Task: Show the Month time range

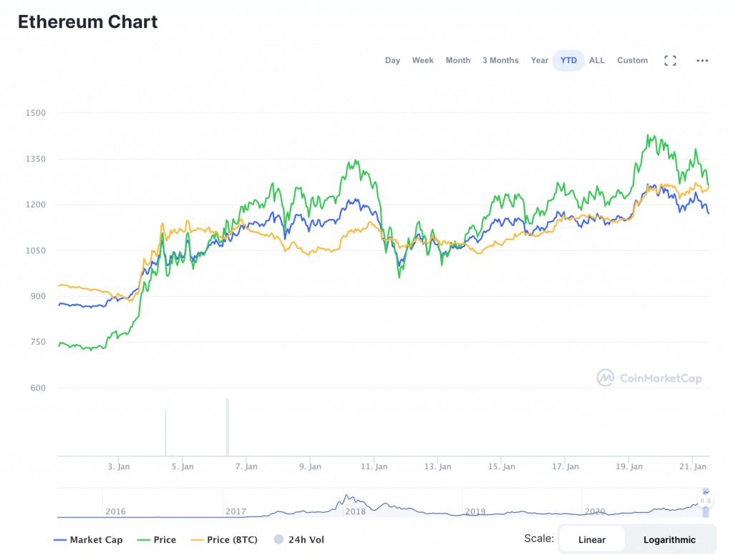Action: pos(458,61)
